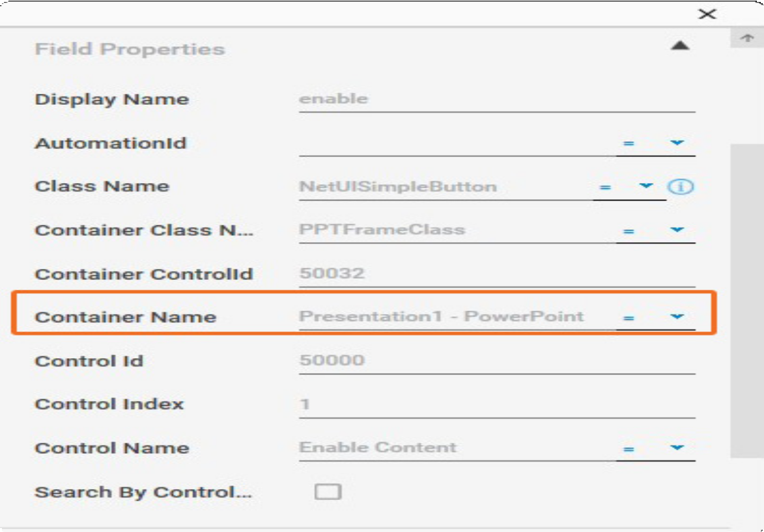Click the Enable Content control name field

(x=457, y=448)
